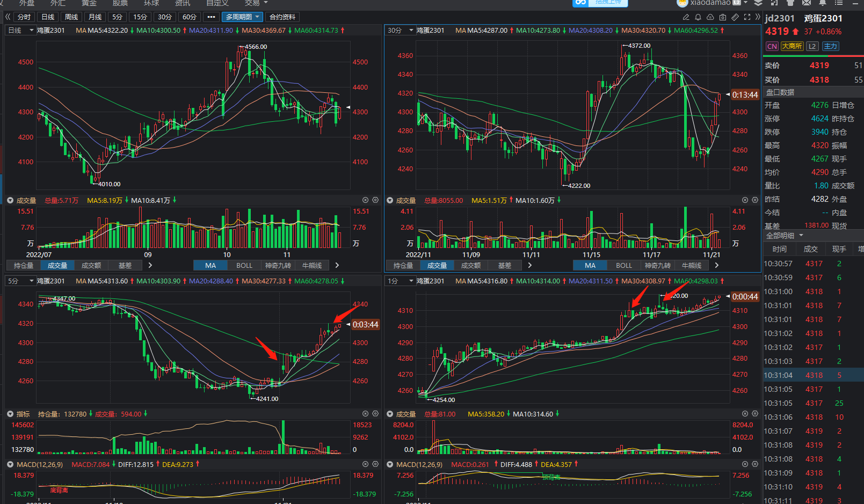
Task: Select 神奇九转 tab under 30-minute chart
Action: coord(658,265)
